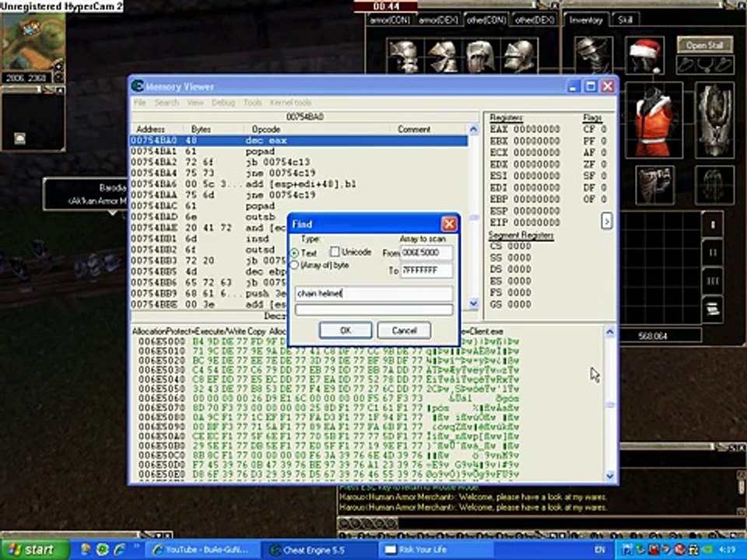Click the orange Santa suit body armor
747x560 pixels.
click(x=654, y=120)
